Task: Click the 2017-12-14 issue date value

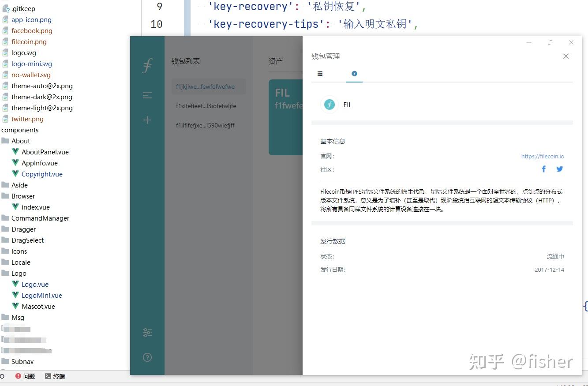Action: pos(549,270)
